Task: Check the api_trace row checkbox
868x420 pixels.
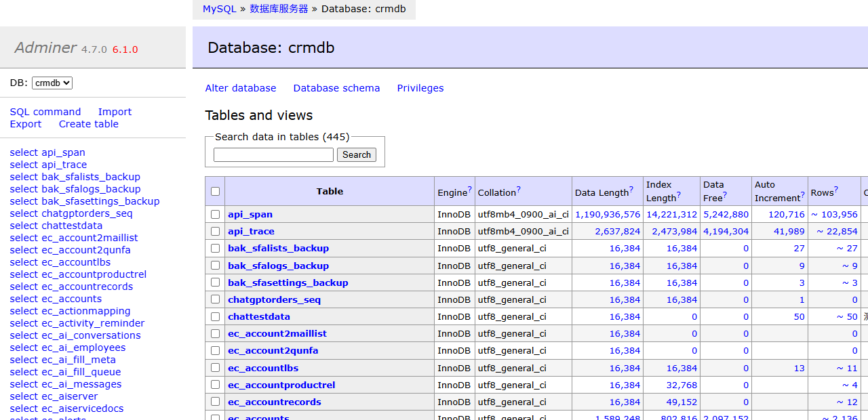Action: (x=215, y=231)
